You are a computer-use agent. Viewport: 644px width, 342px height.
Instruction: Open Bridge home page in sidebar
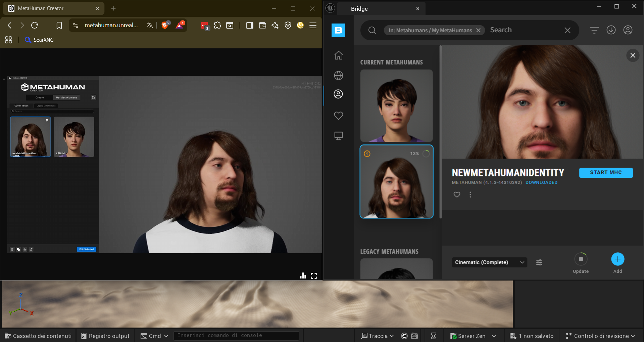338,55
